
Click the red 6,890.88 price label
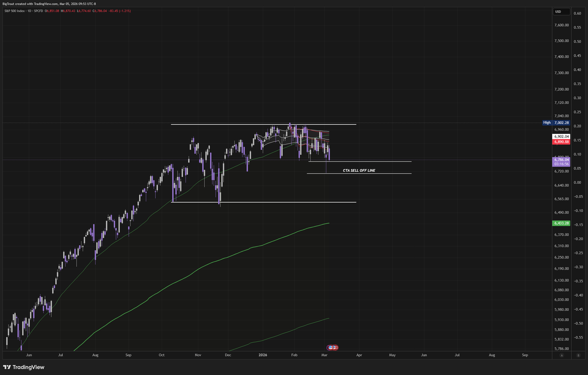coord(561,142)
